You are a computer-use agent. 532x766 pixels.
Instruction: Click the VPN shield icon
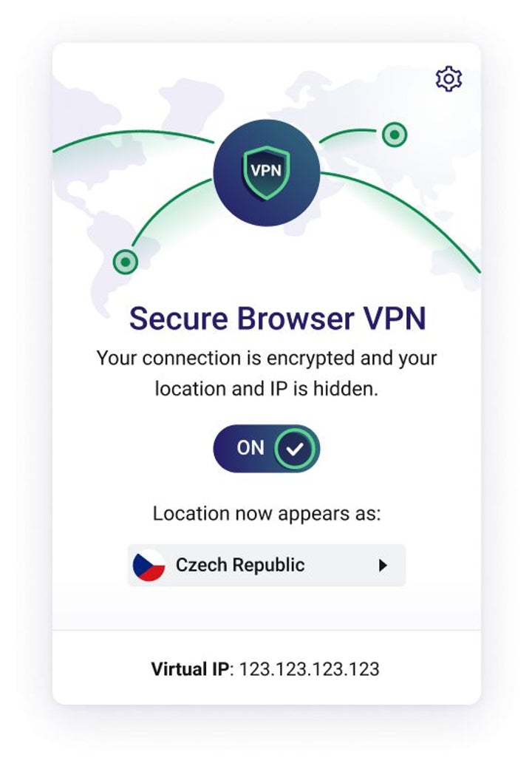point(267,172)
